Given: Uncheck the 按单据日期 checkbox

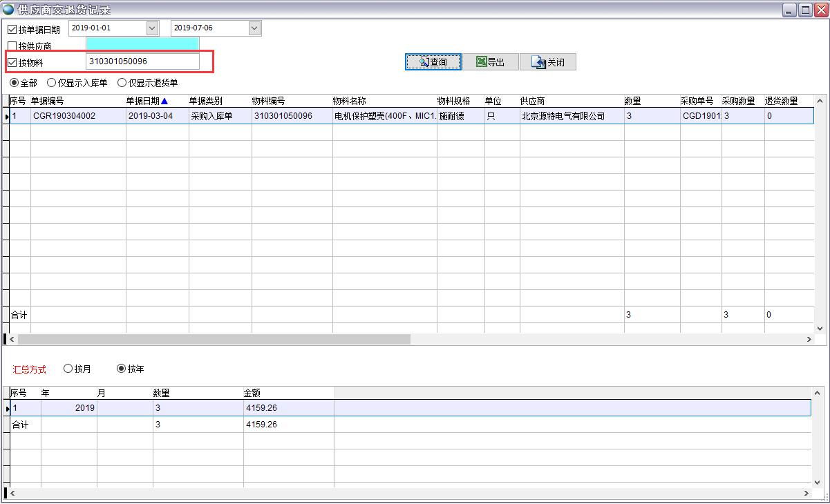Looking at the screenshot, I should pyautogui.click(x=11, y=28).
